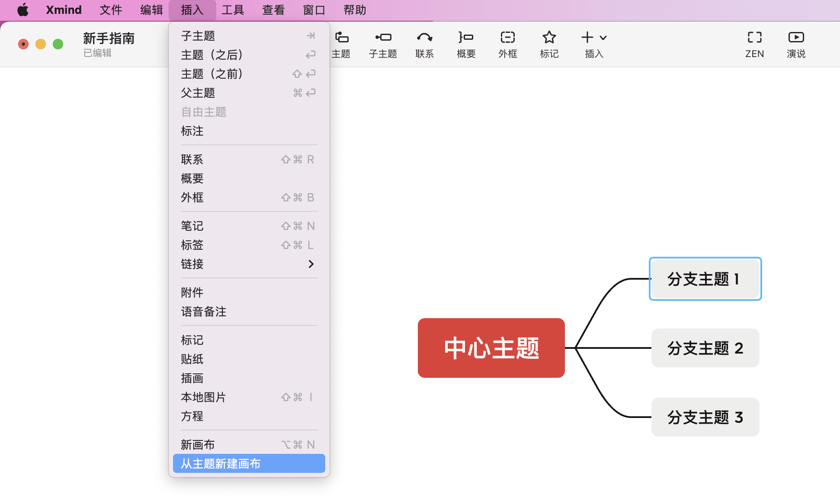Screen dimensions: 840x504
Task: Insert a new topic with the 主题 toolbar icon
Action: click(x=341, y=43)
